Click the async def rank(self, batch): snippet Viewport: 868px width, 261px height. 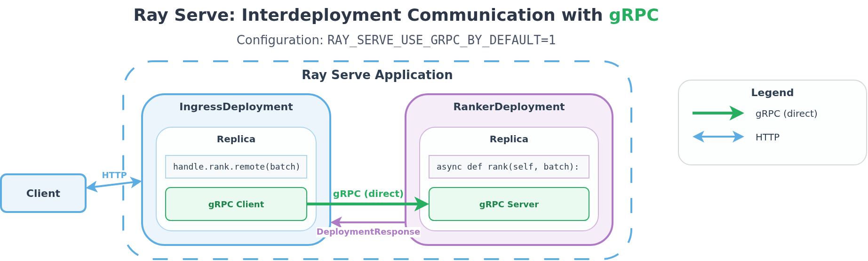coord(509,167)
